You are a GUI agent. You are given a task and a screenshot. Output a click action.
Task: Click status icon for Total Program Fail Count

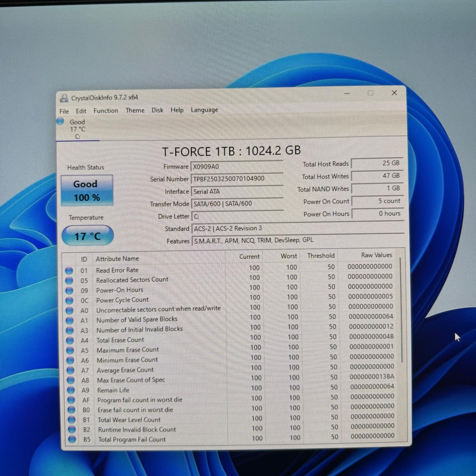72,439
